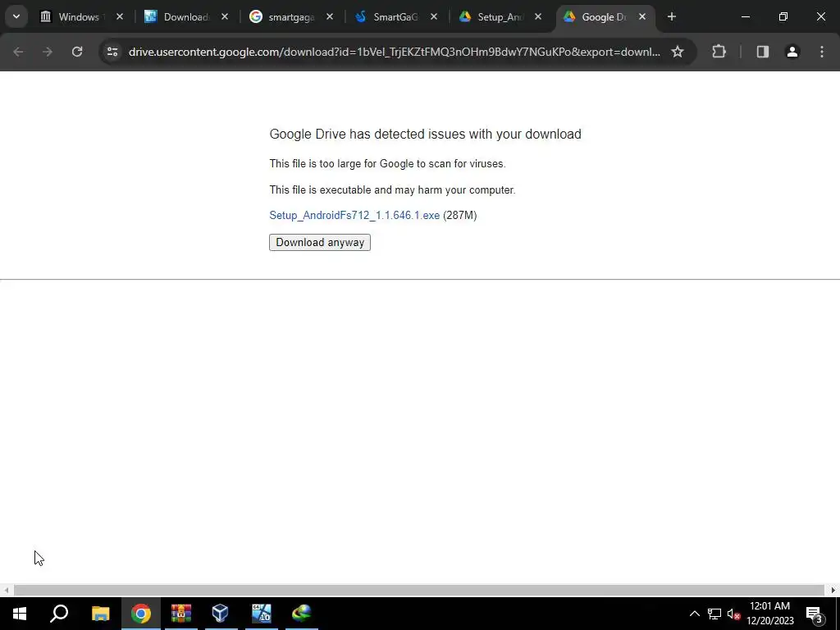Close the Download tab

coord(225,16)
